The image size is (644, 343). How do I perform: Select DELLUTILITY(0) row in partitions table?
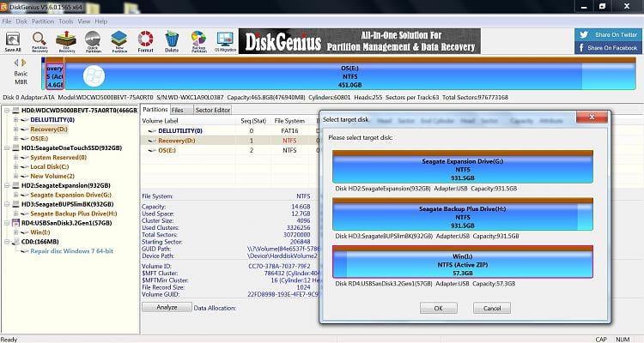pos(230,131)
